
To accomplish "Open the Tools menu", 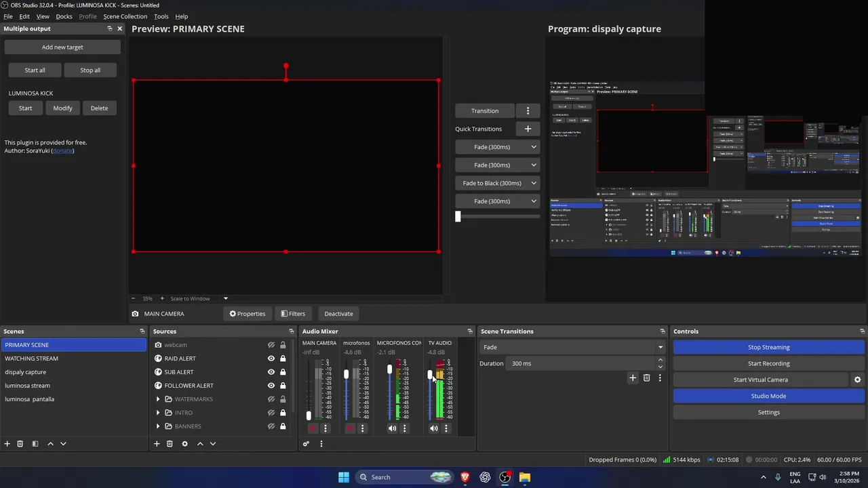I will pos(161,16).
